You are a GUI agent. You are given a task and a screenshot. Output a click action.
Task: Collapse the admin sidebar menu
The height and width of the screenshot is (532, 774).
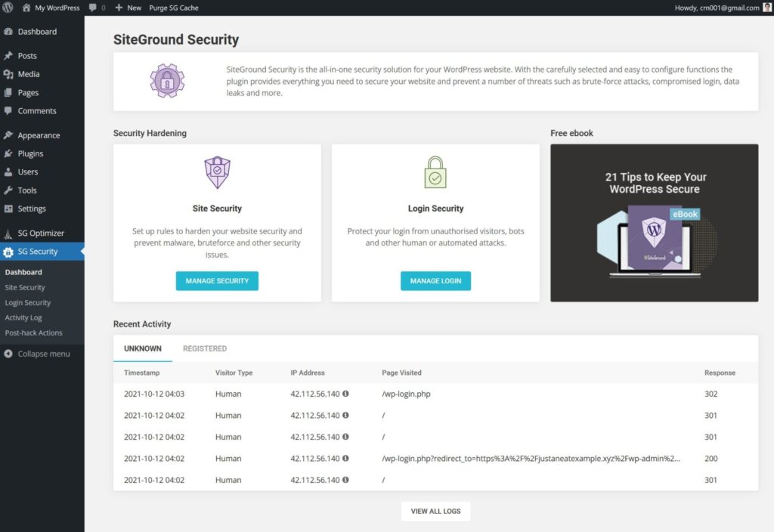(x=42, y=354)
